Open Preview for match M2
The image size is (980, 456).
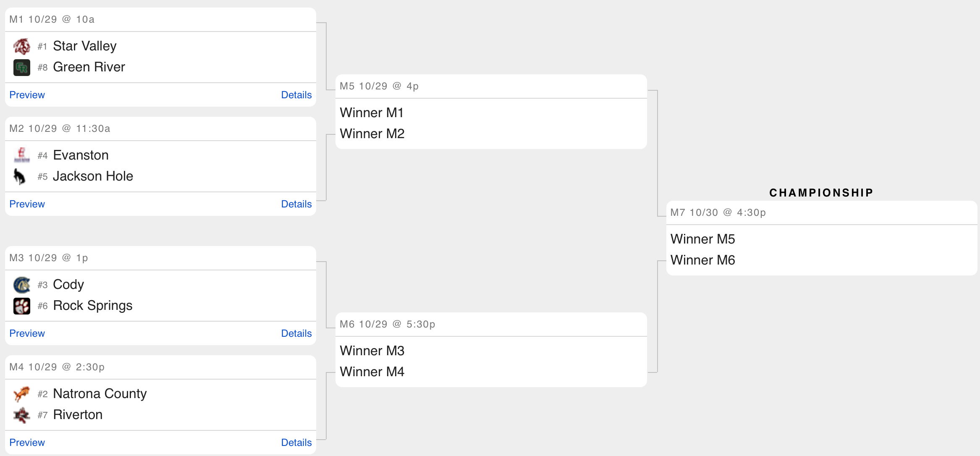[27, 204]
